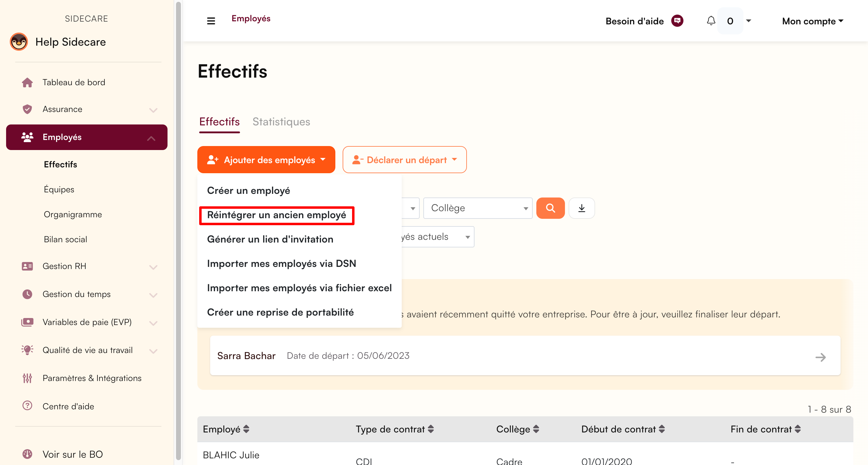Click the download arrow icon button
868x465 pixels.
(582, 208)
